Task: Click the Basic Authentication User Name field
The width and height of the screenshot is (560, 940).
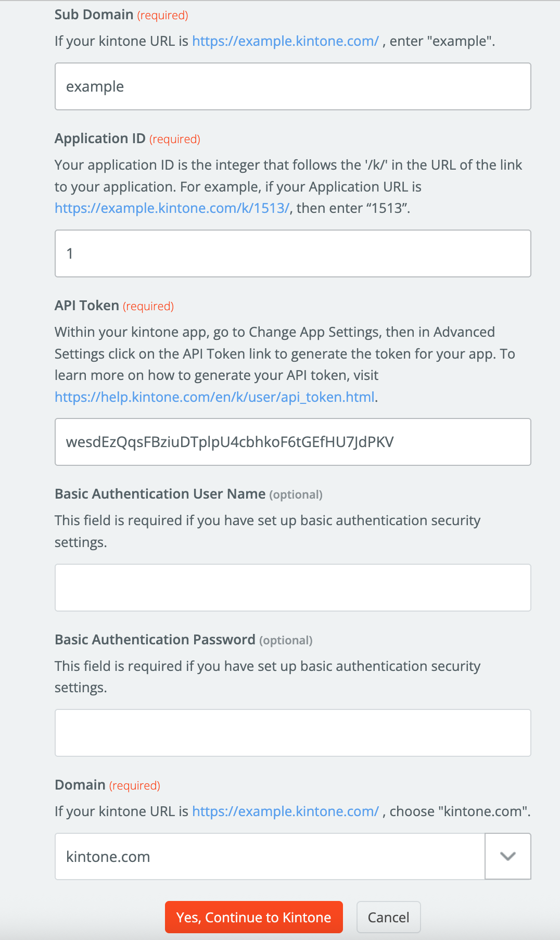Action: [293, 587]
